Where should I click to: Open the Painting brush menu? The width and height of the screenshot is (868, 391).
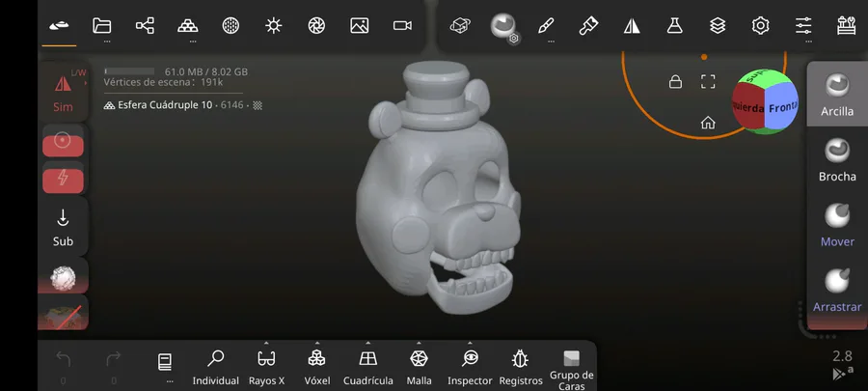[x=588, y=25]
